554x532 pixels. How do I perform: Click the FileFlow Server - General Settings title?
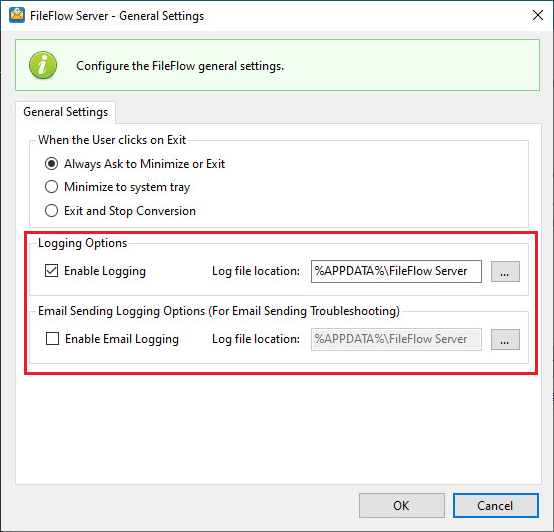point(117,16)
